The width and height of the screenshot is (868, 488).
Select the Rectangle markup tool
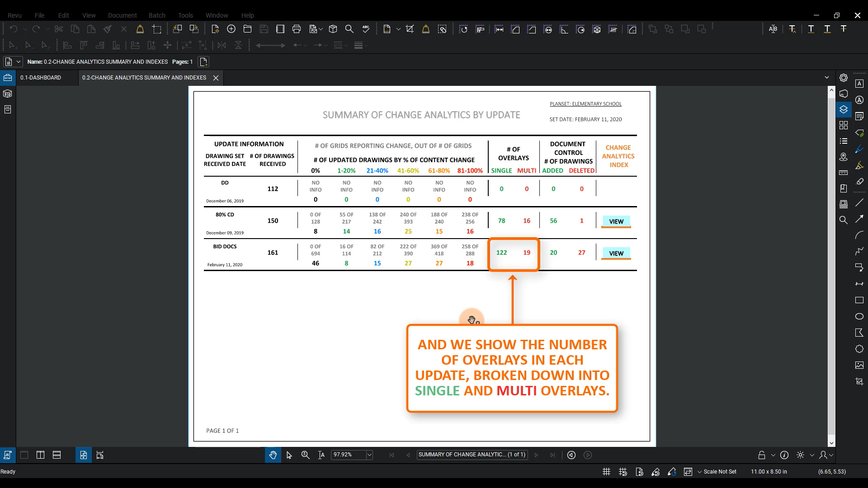pyautogui.click(x=859, y=300)
